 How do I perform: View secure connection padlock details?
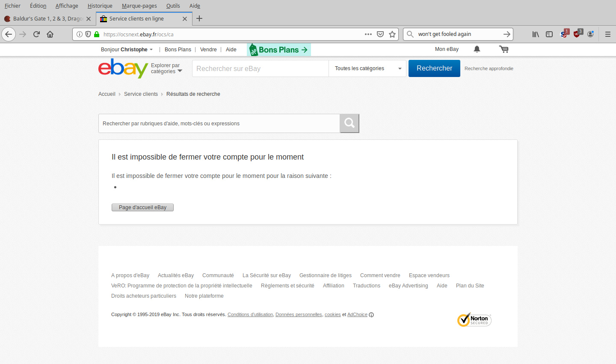(97, 34)
